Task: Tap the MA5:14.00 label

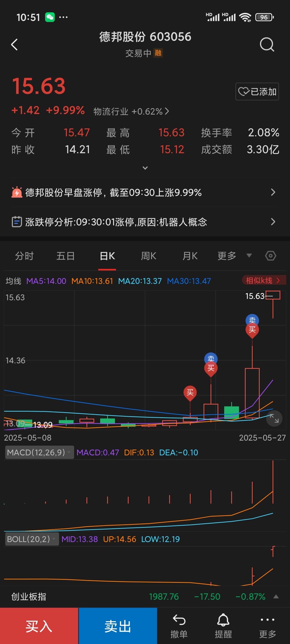Action: pyautogui.click(x=46, y=281)
